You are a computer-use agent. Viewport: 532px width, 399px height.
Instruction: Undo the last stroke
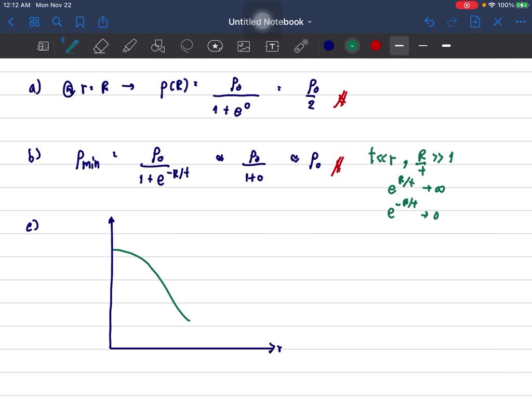tap(429, 22)
